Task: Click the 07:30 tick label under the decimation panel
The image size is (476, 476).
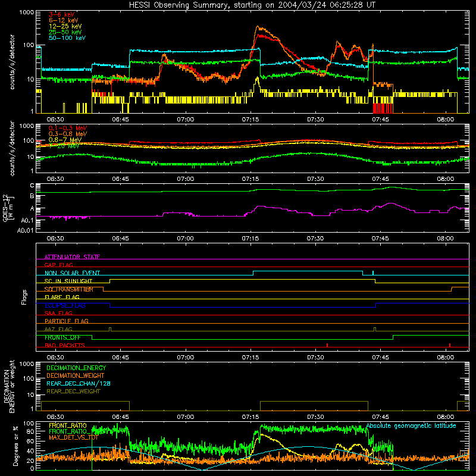Action: pyautogui.click(x=315, y=417)
